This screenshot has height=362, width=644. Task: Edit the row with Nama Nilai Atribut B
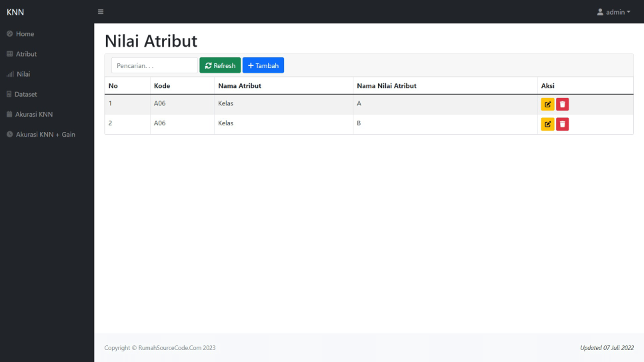547,124
